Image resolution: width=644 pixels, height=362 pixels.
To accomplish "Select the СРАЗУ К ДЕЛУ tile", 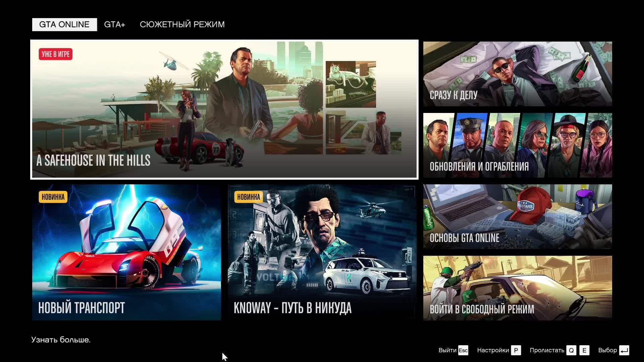I will 517,74.
